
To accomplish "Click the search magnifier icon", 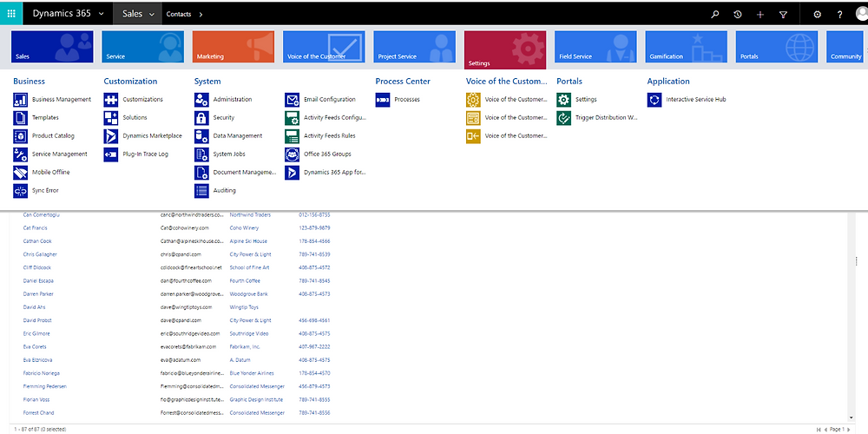I will [715, 15].
